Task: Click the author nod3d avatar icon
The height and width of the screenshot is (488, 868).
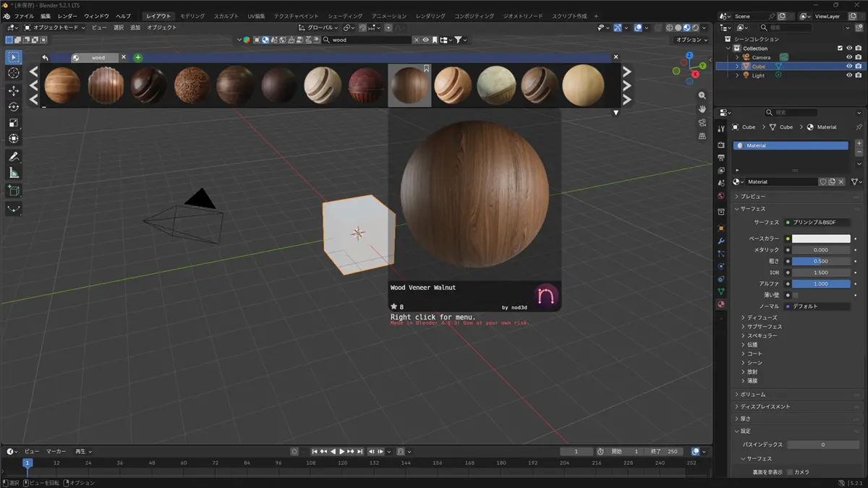Action: click(546, 296)
